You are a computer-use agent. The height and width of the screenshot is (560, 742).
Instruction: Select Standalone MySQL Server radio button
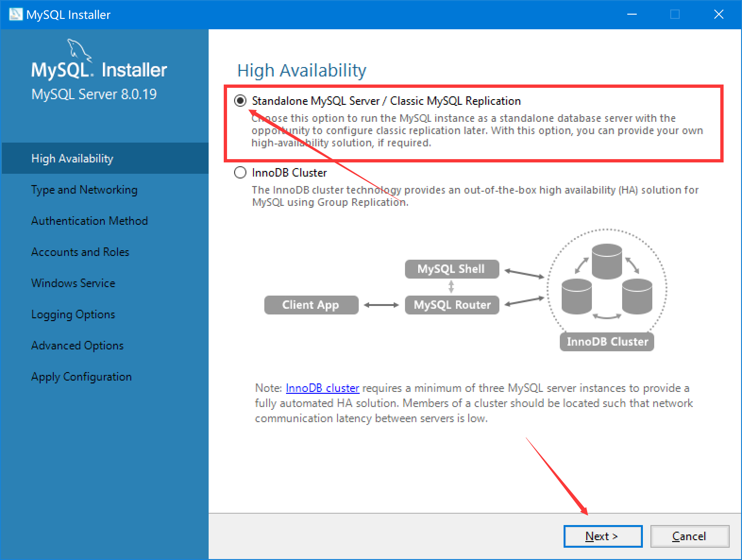click(x=240, y=101)
